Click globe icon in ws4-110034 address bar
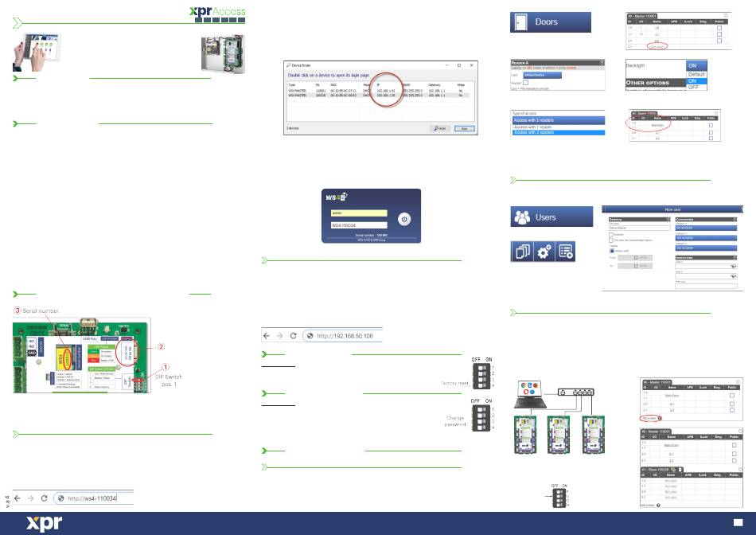Image resolution: width=756 pixels, height=535 pixels. click(x=60, y=498)
